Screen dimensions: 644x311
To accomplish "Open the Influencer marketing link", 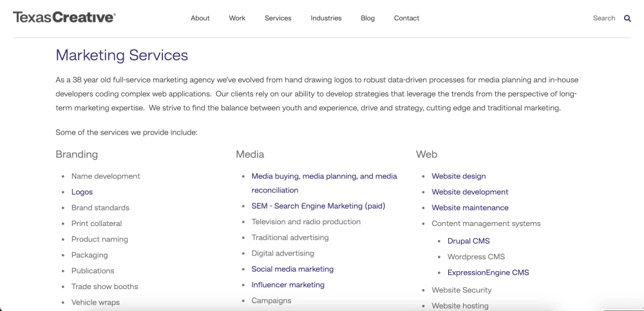I will pyautogui.click(x=288, y=285).
